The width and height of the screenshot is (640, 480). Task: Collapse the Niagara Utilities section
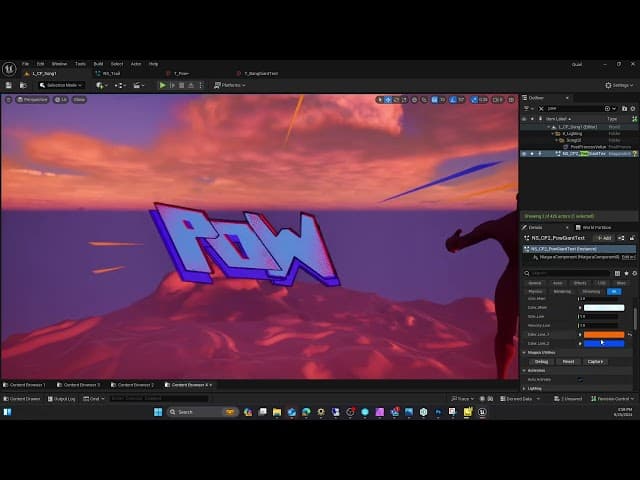(525, 352)
